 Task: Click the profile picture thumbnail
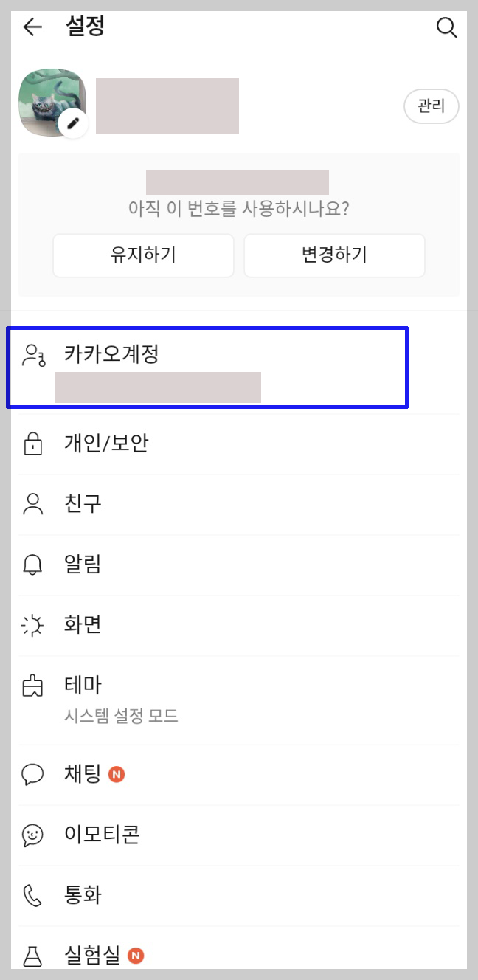pyautogui.click(x=53, y=103)
